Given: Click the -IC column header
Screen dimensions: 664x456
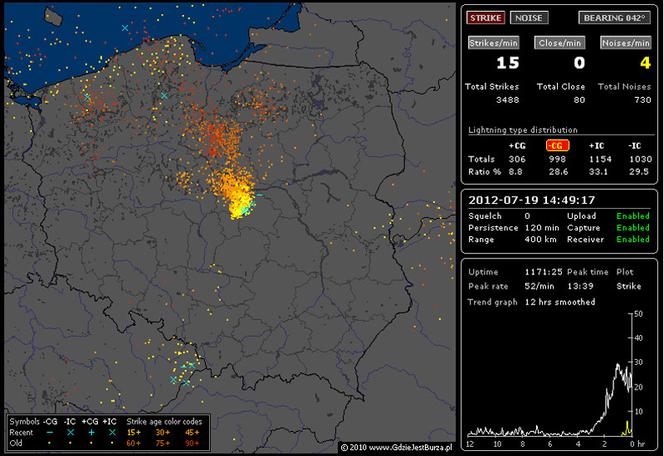Looking at the screenshot, I should click(x=634, y=146).
